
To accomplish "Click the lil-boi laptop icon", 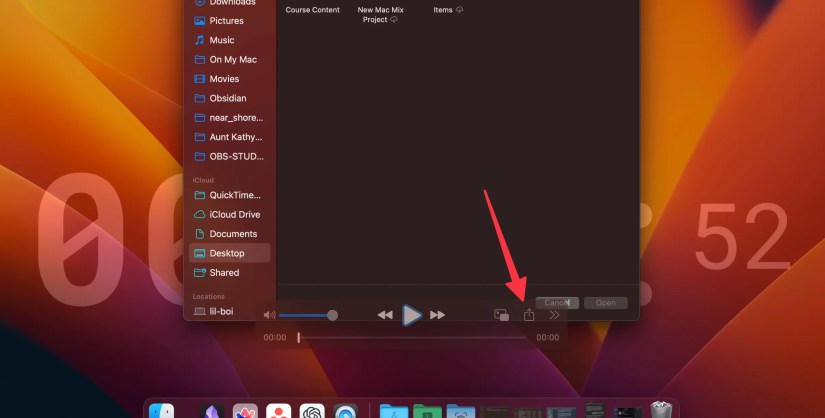I will [x=199, y=311].
